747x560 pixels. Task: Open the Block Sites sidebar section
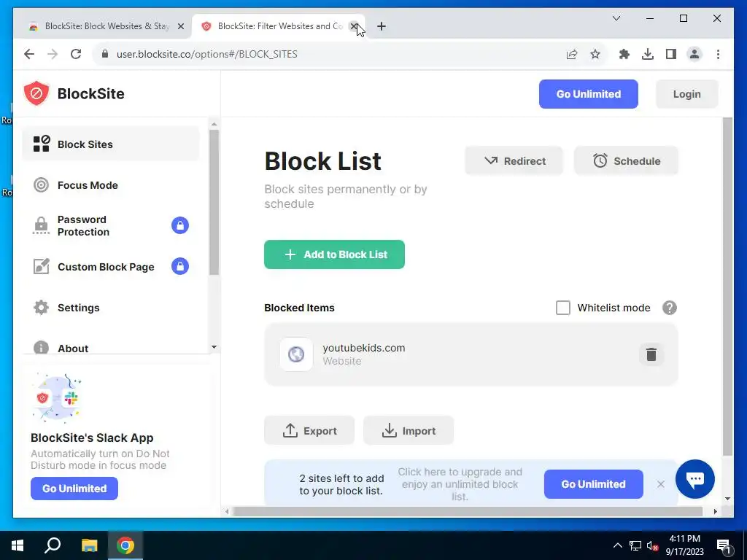[111, 144]
